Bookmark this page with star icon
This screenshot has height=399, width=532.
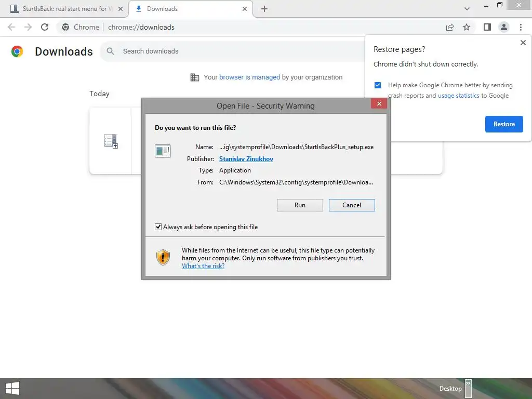coord(467,27)
